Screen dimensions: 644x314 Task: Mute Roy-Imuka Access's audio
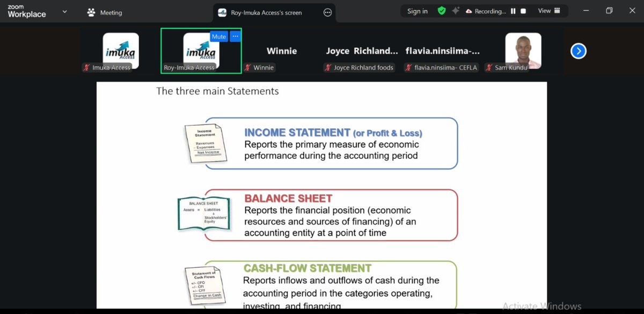[218, 36]
